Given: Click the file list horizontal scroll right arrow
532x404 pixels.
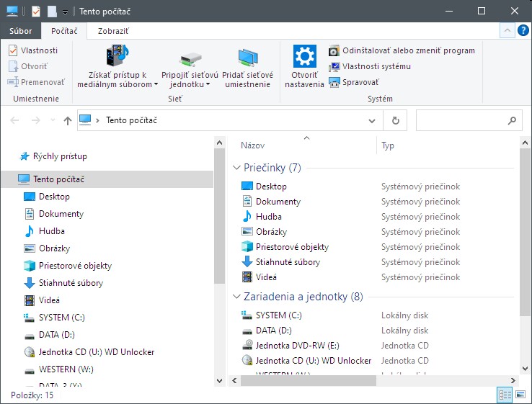Looking at the screenshot, I should (x=513, y=381).
